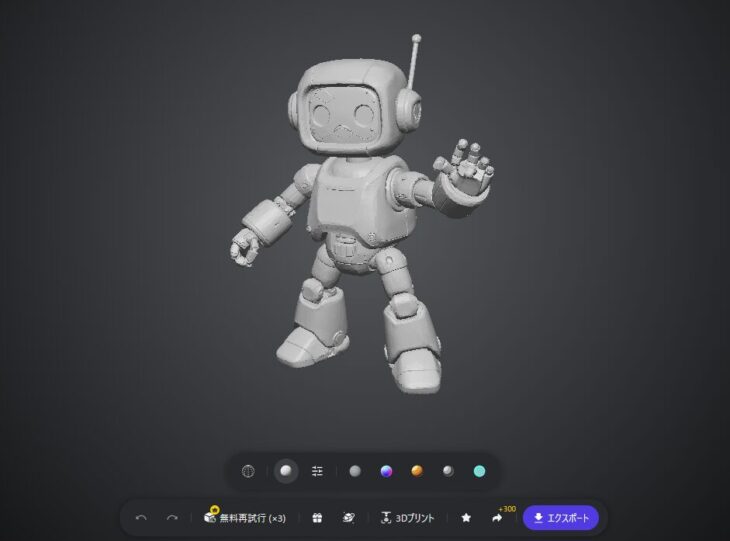730x541 pixels.
Task: Click the purple エクスポート export button
Action: pos(561,518)
